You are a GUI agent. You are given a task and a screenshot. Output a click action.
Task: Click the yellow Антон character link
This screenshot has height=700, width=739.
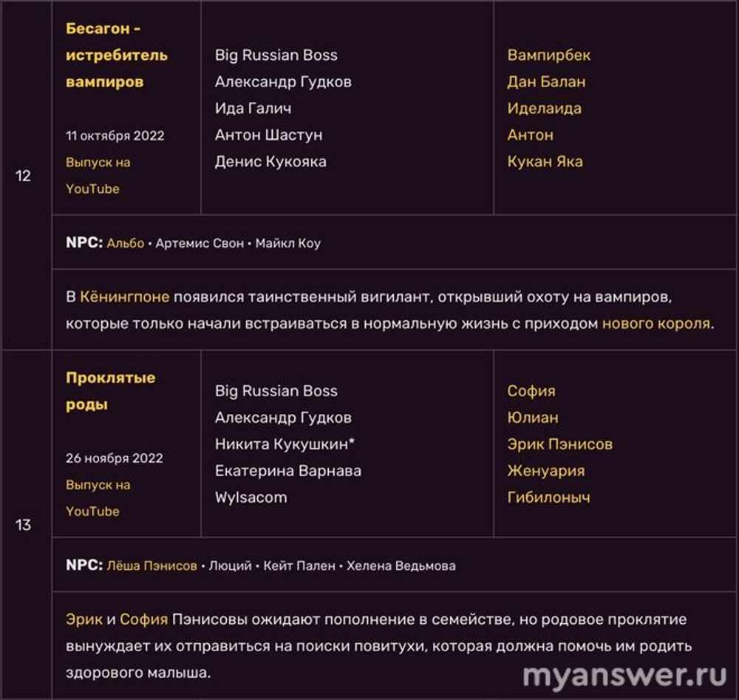tap(530, 135)
